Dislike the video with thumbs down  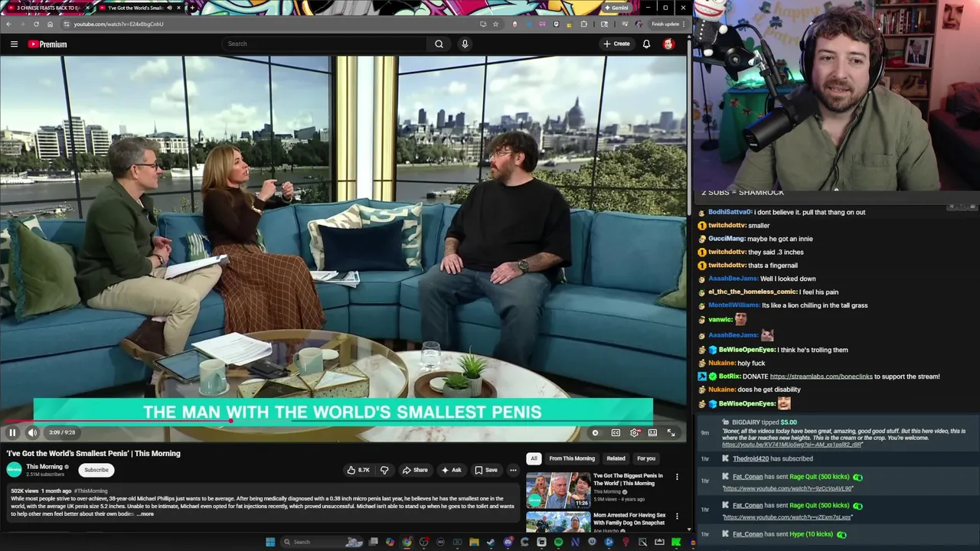click(x=384, y=470)
